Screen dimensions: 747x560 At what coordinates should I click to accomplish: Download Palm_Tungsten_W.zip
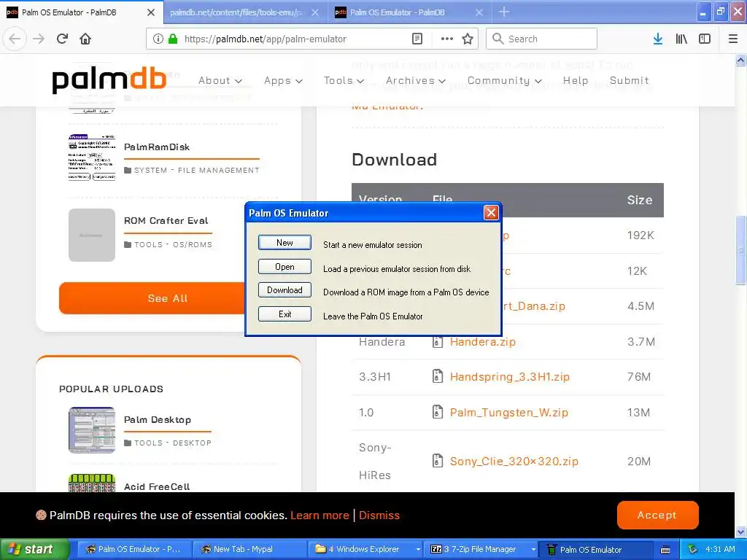click(x=508, y=412)
